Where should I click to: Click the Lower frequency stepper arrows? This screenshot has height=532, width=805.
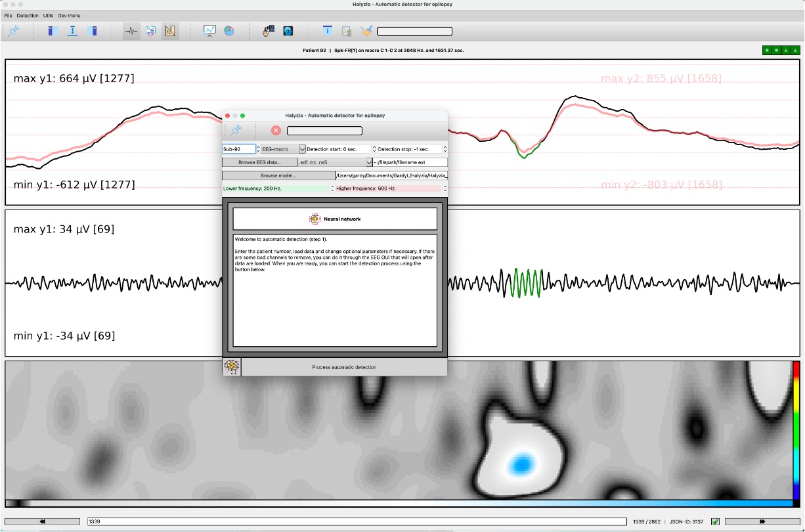(332, 188)
